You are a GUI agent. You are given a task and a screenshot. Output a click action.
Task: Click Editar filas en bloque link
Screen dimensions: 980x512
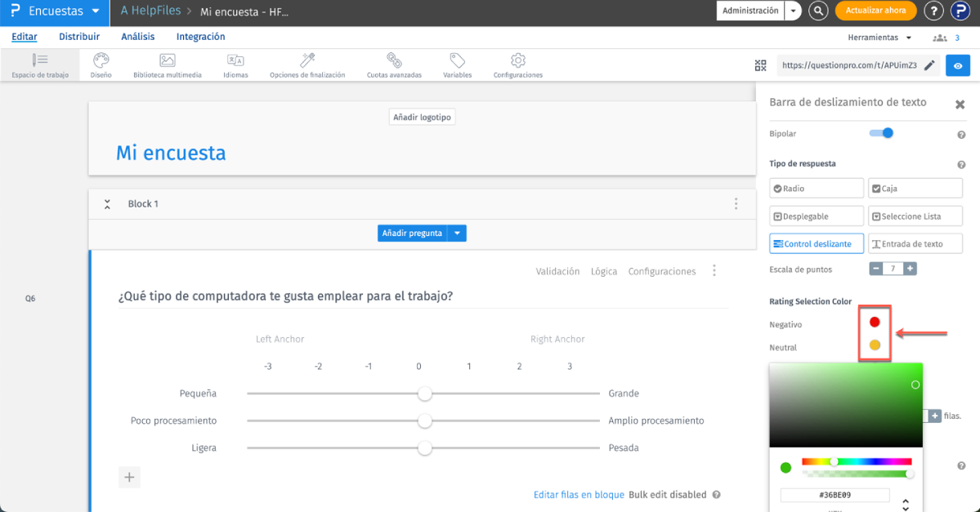tap(579, 495)
